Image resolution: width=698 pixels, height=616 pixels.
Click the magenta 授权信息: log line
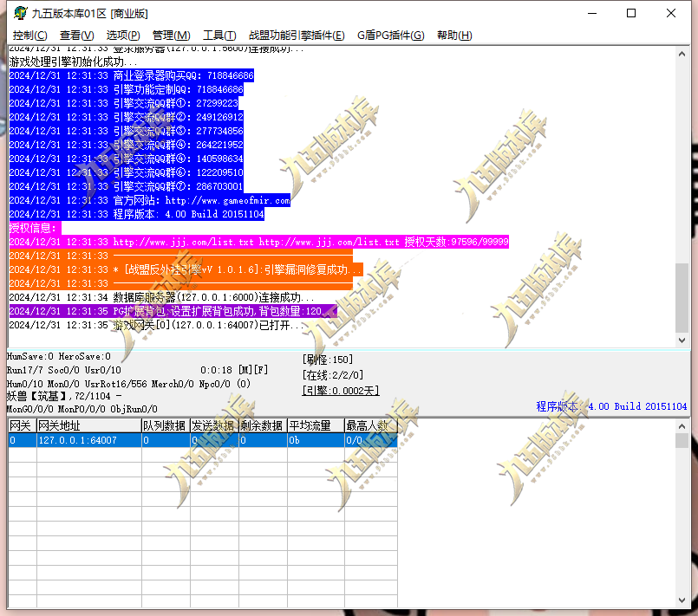tap(35, 228)
